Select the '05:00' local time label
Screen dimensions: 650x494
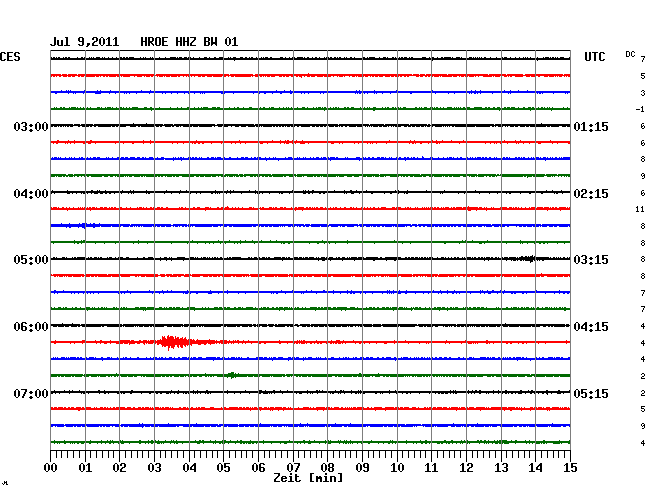coord(31,260)
